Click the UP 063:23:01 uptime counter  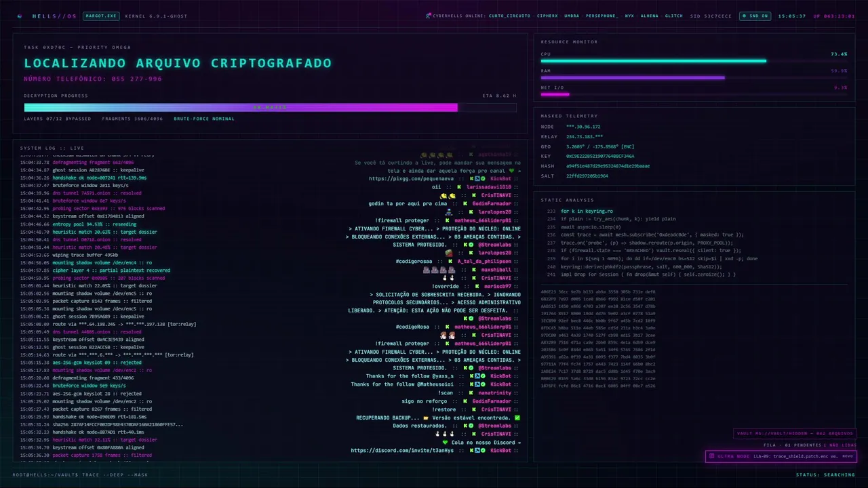pos(834,16)
